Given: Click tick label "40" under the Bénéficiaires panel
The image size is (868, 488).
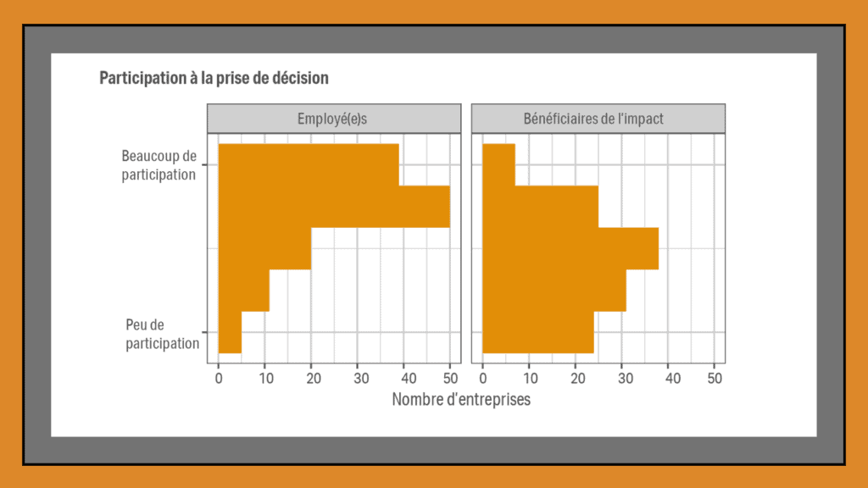Looking at the screenshot, I should 668,378.
